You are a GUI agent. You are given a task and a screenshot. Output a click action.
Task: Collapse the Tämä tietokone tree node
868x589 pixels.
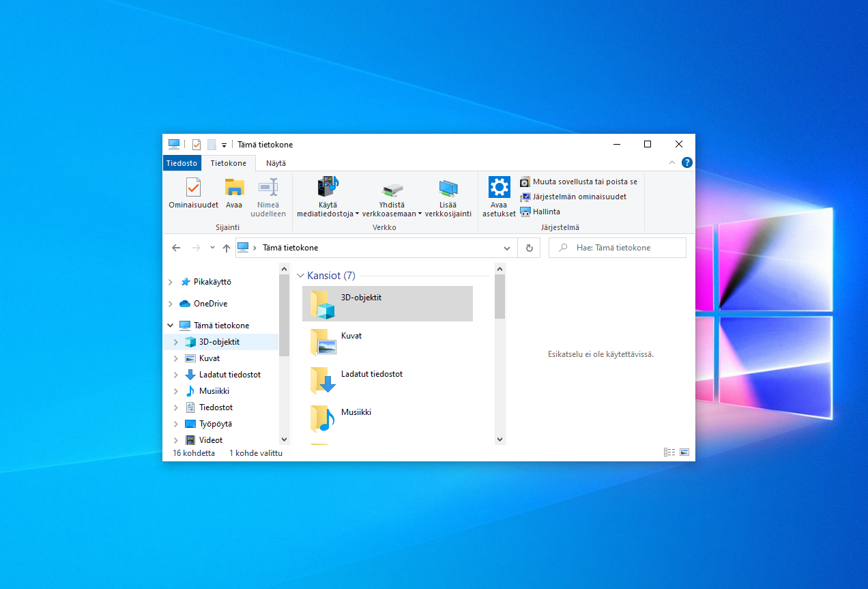click(x=170, y=325)
